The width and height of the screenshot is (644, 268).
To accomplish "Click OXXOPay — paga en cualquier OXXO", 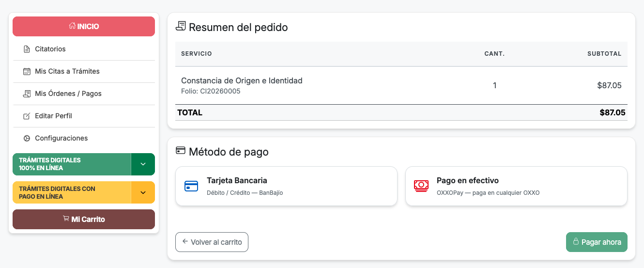I will click(488, 193).
